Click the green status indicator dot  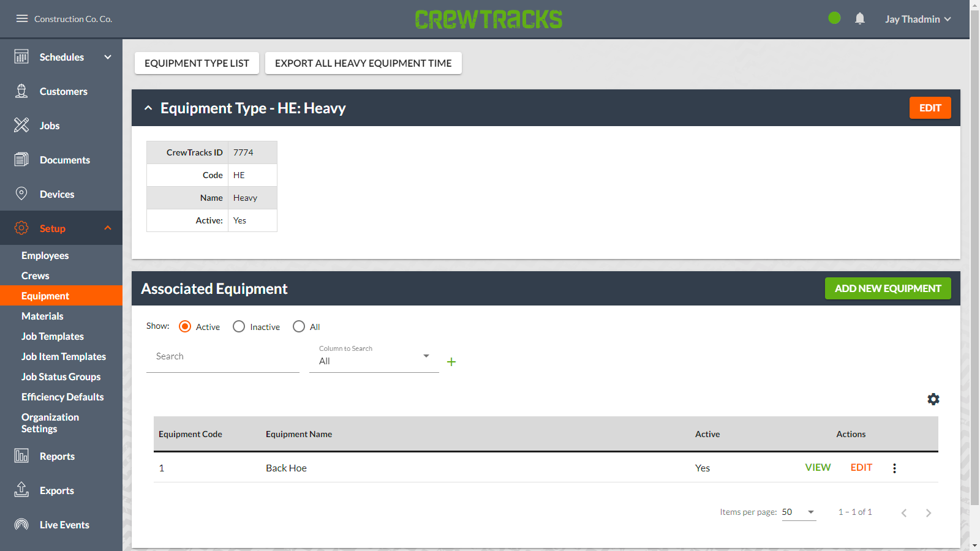point(834,18)
